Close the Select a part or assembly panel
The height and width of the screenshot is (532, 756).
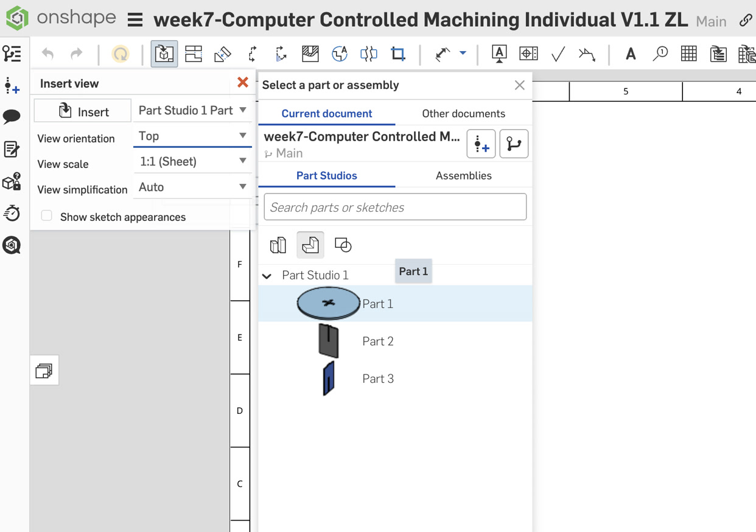[519, 85]
